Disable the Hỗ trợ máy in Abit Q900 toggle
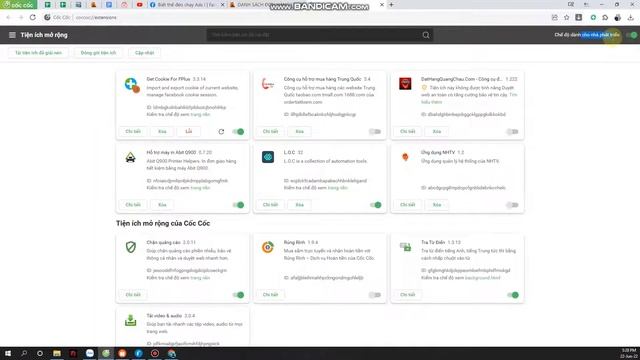Viewport: 640px width, 360px height. click(x=238, y=204)
